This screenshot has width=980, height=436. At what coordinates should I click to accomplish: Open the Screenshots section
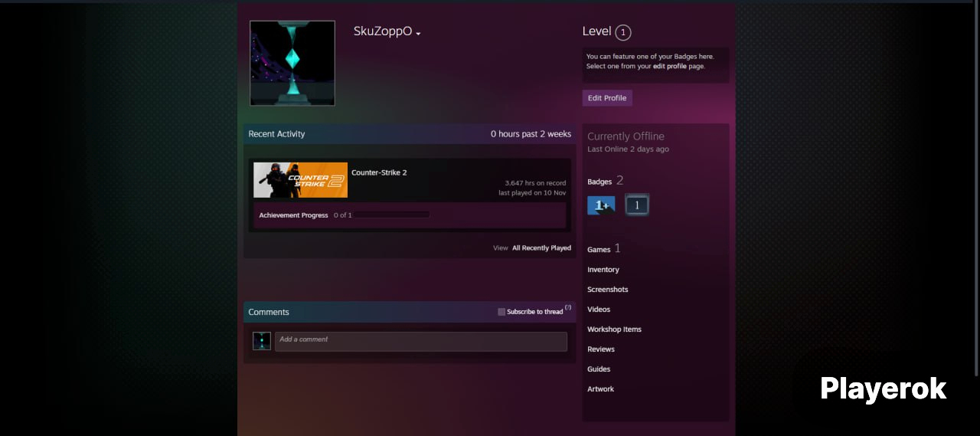pyautogui.click(x=607, y=290)
